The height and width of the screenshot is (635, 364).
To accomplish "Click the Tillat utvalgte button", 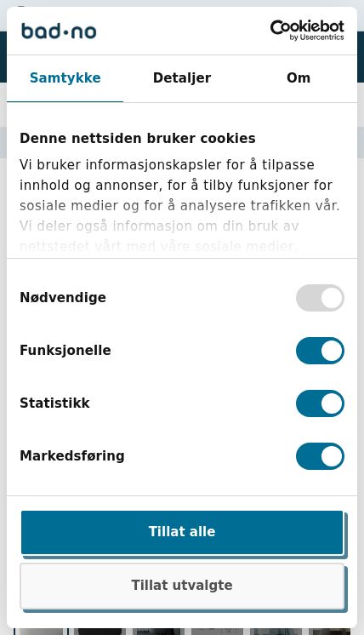I will click(182, 585).
